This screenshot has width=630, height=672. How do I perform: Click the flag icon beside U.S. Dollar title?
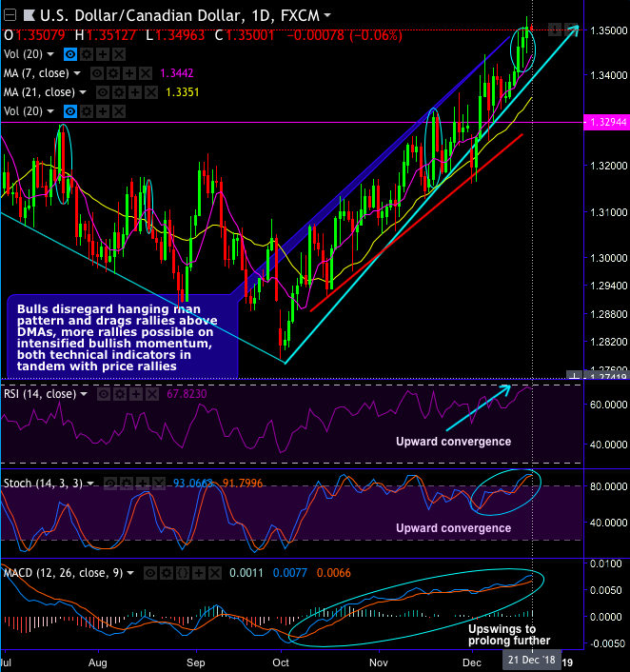30,16
